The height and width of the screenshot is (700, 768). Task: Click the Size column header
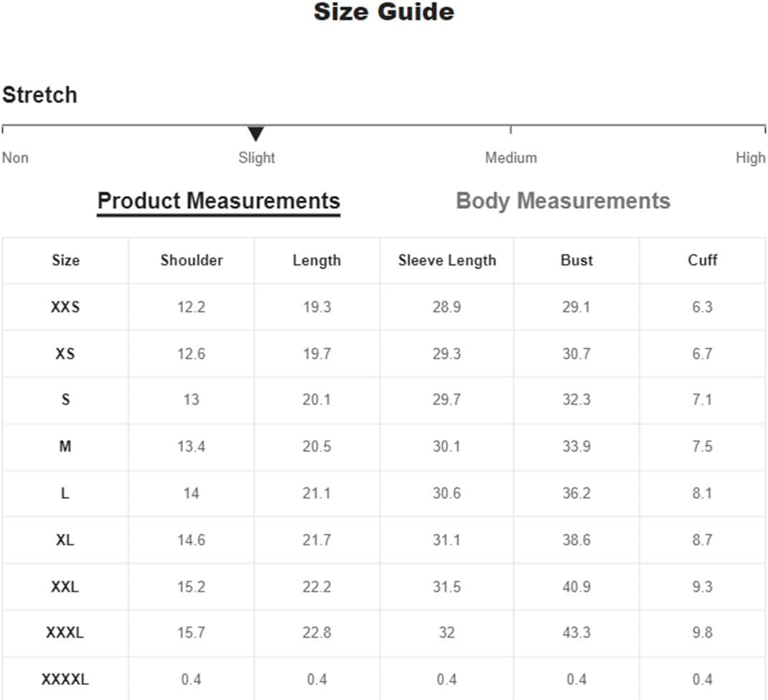click(x=65, y=260)
